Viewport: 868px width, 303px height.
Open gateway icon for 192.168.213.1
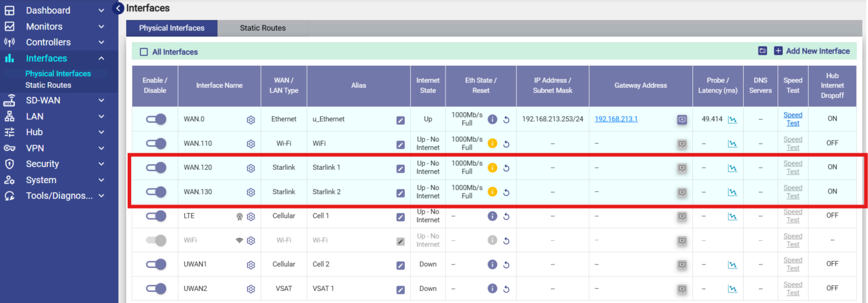[x=682, y=120]
